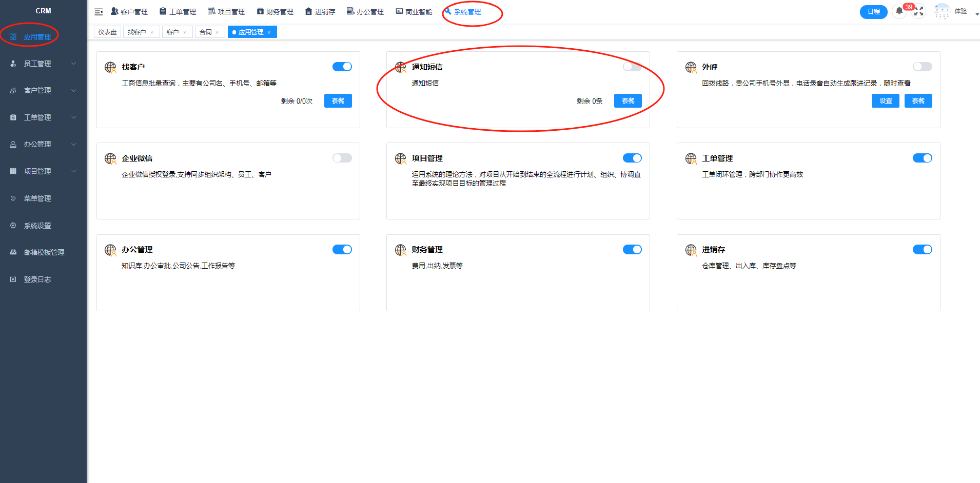This screenshot has height=483, width=980.
Task: Click the 设置 button in 外呼 card
Action: [x=885, y=101]
